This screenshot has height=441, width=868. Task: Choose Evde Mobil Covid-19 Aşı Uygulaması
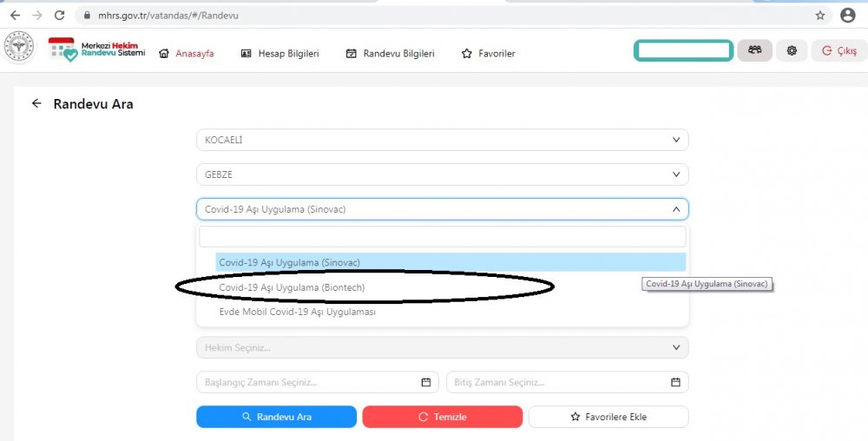pos(297,312)
